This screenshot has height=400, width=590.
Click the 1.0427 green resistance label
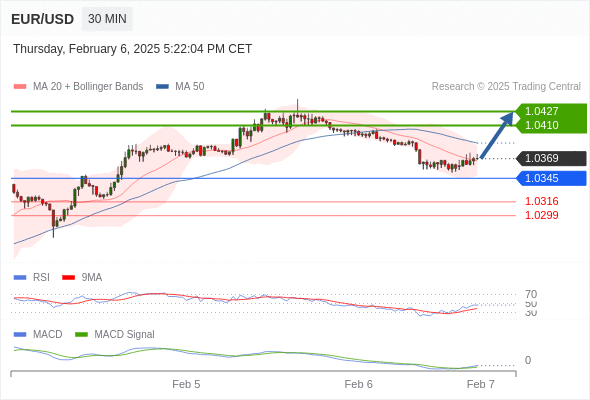coord(541,111)
